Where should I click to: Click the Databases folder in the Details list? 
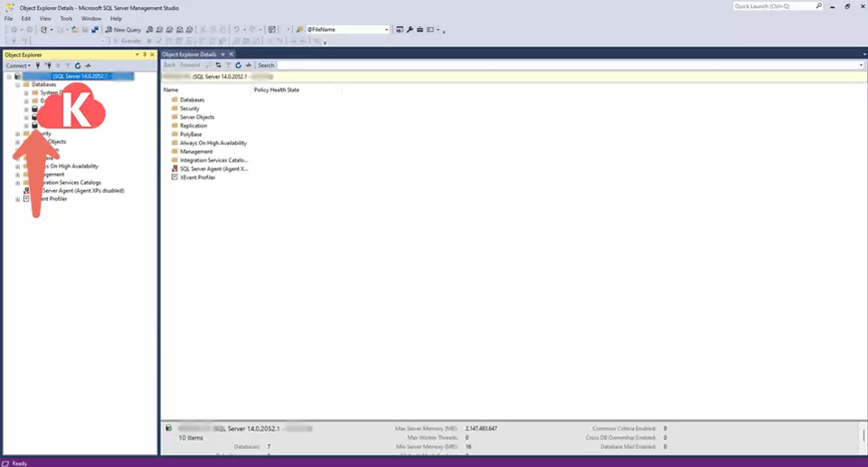(192, 100)
